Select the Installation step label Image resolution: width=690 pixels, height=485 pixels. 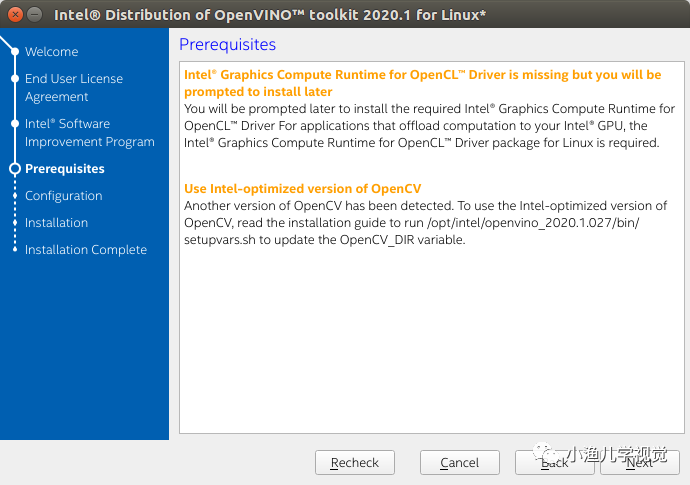click(x=56, y=223)
